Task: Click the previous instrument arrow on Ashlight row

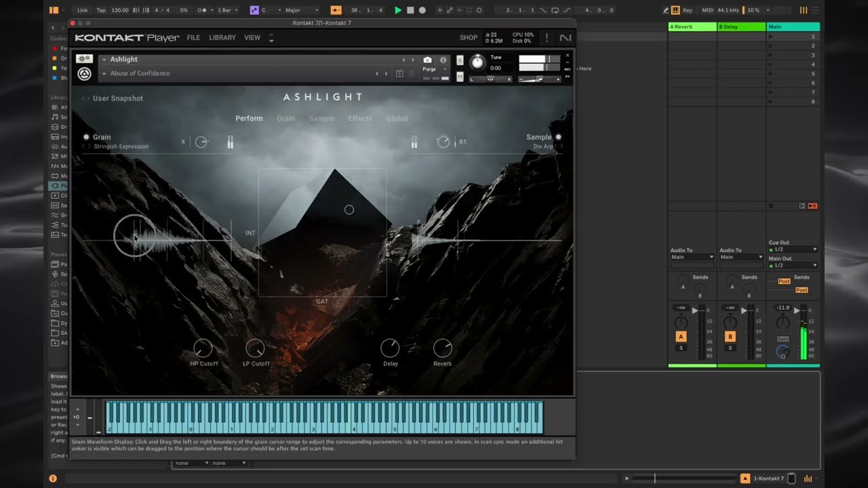Action: tap(403, 60)
